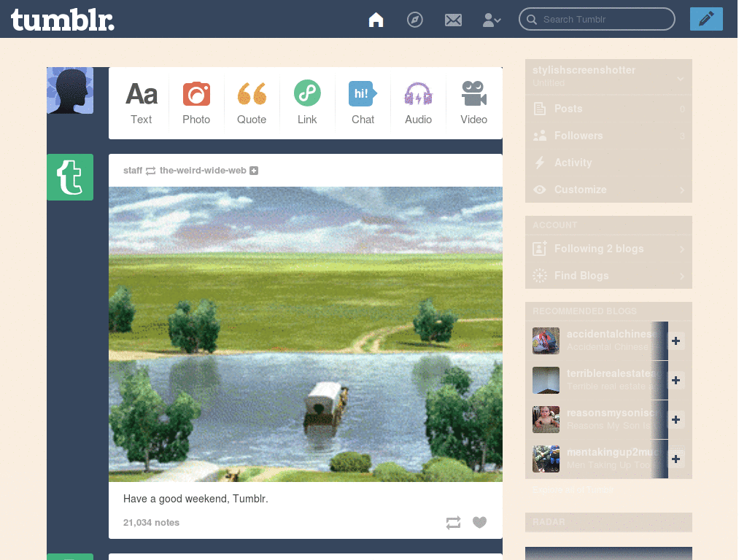Expand the stylishscreenshotter blog dropdown
The height and width of the screenshot is (560, 747).
(x=681, y=79)
